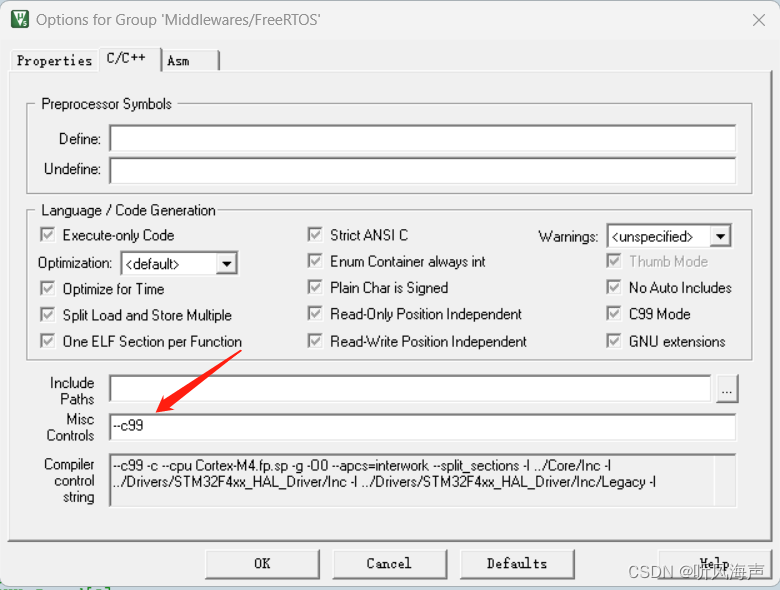
Task: Focus the Define preprocessor symbols field
Action: [x=422, y=138]
